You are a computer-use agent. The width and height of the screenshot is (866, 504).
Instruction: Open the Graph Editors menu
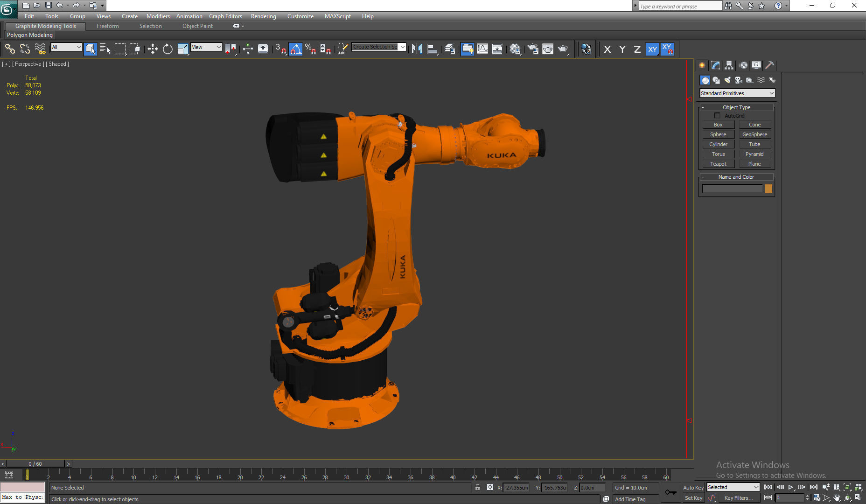click(x=226, y=16)
